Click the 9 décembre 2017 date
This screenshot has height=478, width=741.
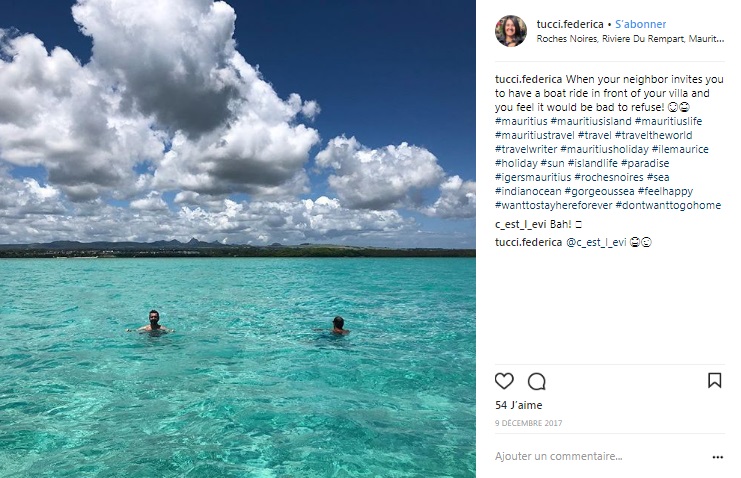(x=528, y=423)
